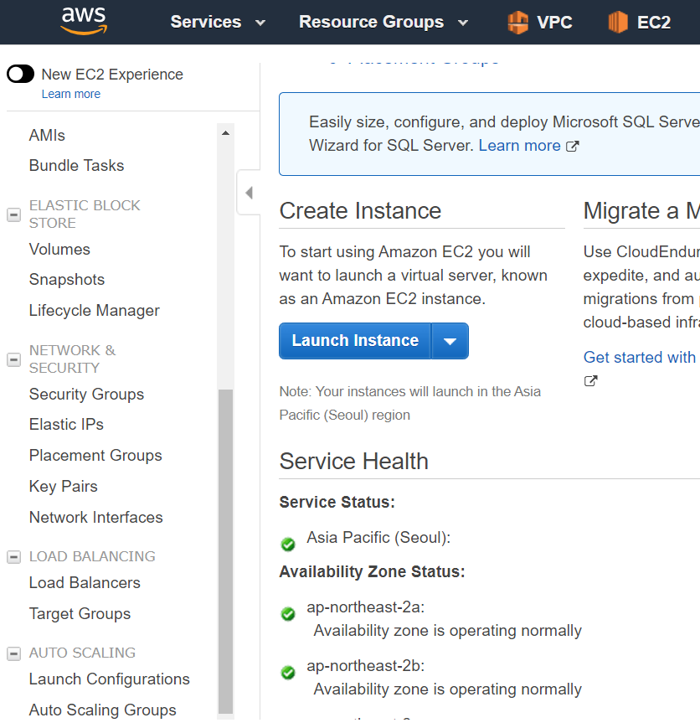Open Target Groups
This screenshot has width=700, height=728.
pyautogui.click(x=80, y=614)
